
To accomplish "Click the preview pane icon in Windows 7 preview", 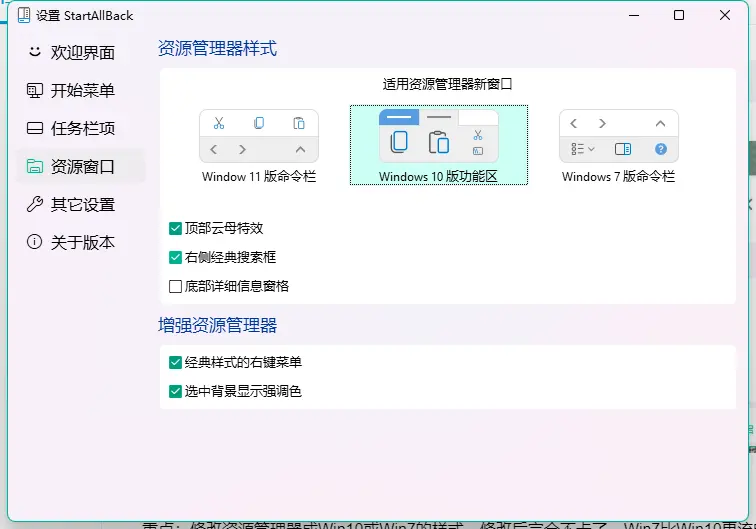I will (x=623, y=149).
